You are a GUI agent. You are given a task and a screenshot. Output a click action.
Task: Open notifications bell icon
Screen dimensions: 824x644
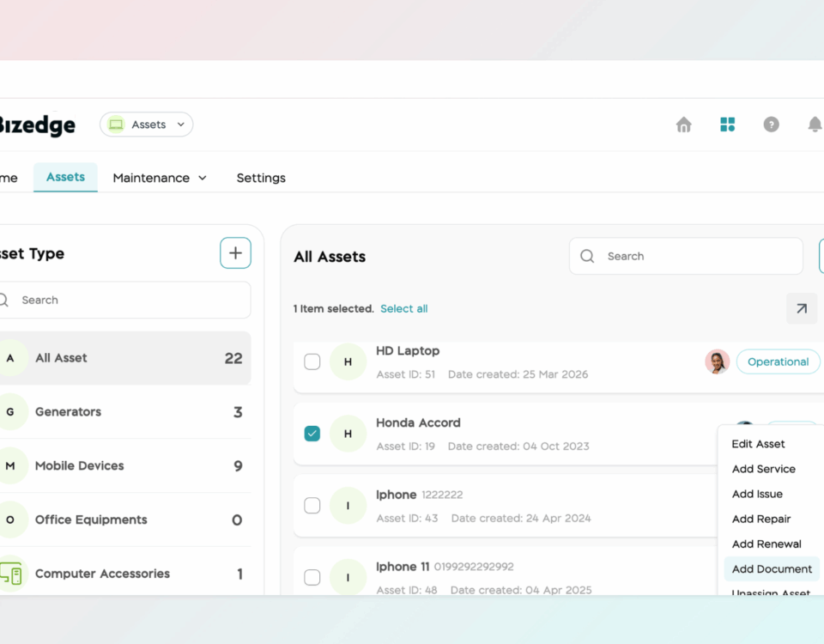tap(814, 125)
